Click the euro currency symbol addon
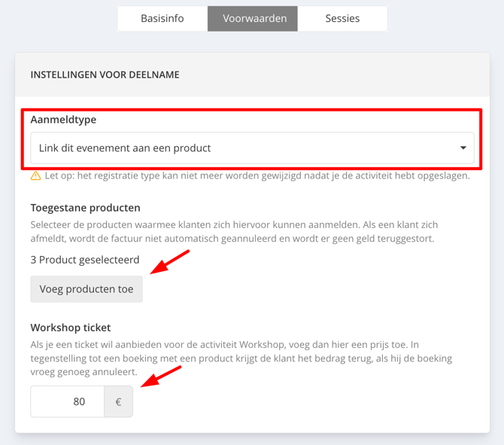 tap(118, 401)
